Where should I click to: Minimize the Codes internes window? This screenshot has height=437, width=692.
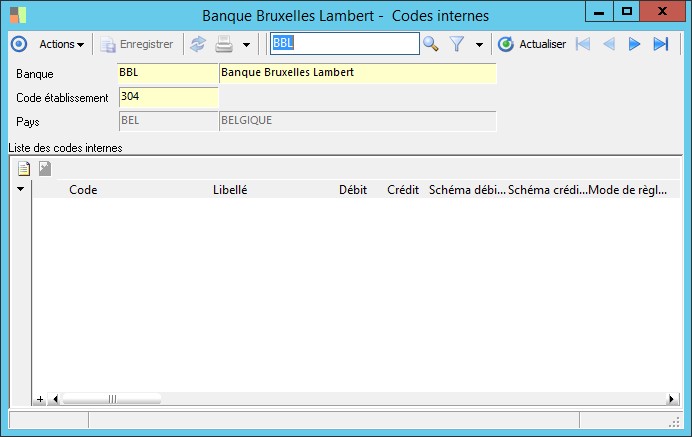coord(599,11)
